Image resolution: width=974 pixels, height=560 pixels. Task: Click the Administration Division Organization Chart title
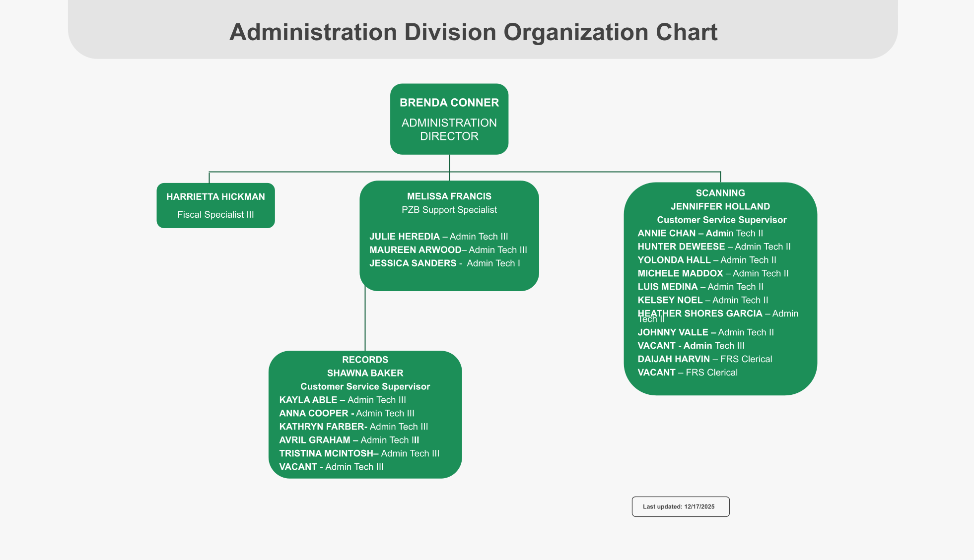[473, 32]
